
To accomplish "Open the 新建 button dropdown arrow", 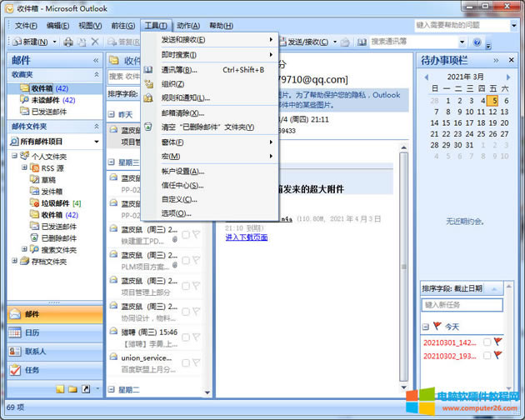I will pos(54,42).
